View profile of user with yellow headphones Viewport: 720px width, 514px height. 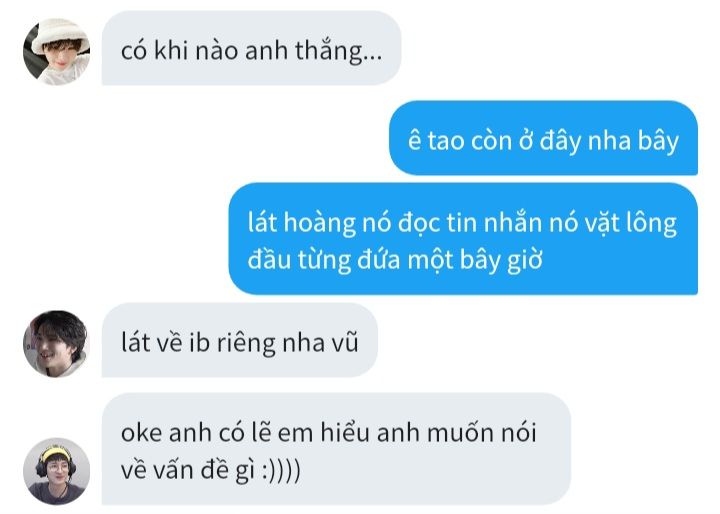coord(56,471)
